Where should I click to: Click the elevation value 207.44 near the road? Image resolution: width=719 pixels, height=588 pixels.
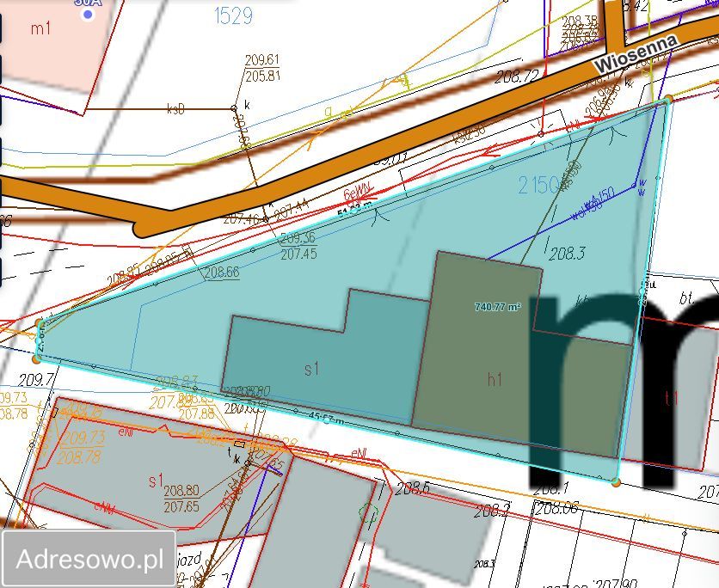[292, 209]
